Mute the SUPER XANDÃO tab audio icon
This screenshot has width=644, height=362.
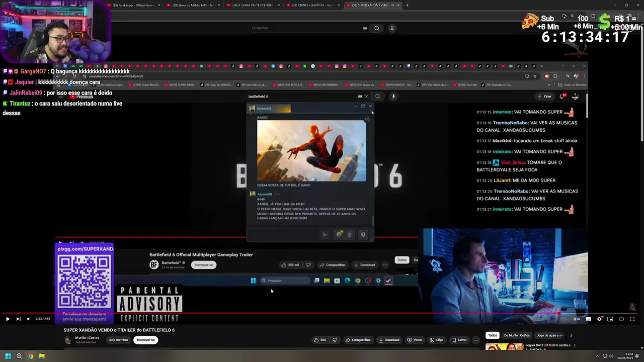[392, 5]
